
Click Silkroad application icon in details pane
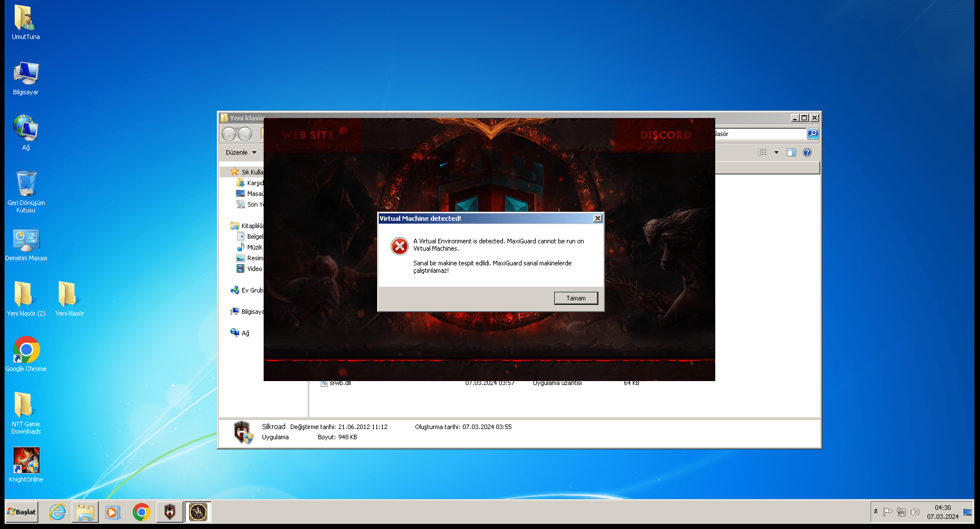point(243,432)
